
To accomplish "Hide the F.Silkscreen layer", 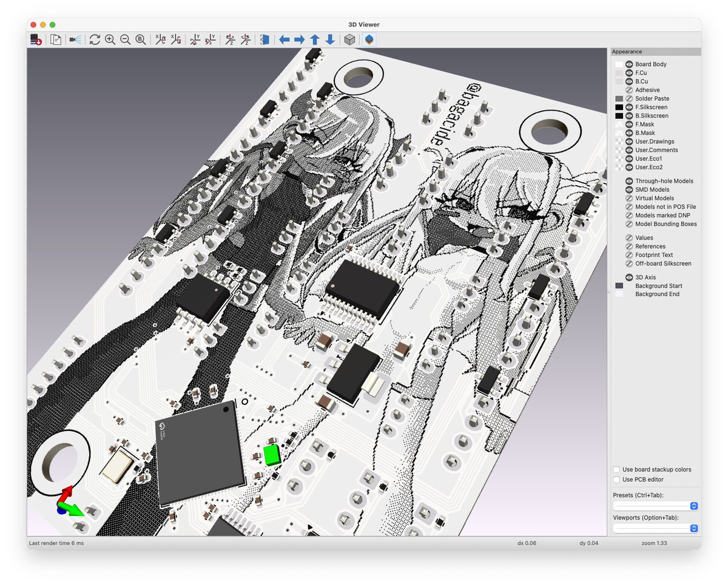I will (629, 107).
